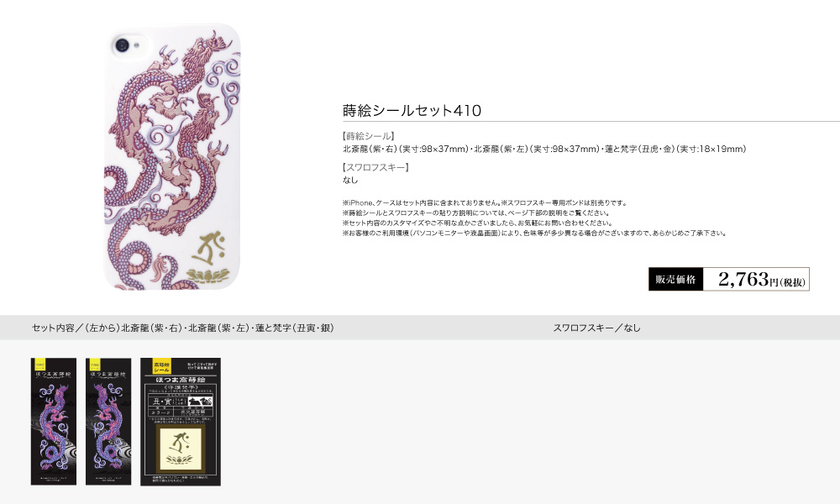840x504 pixels.
Task: Click the yellow tag on first dragon package
Action: tap(39, 365)
